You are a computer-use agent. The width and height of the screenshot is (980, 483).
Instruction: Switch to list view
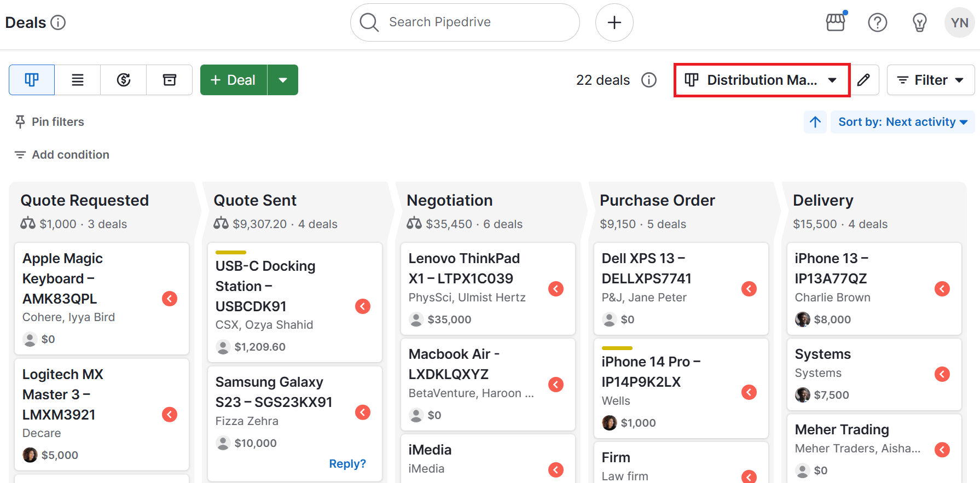(x=78, y=80)
